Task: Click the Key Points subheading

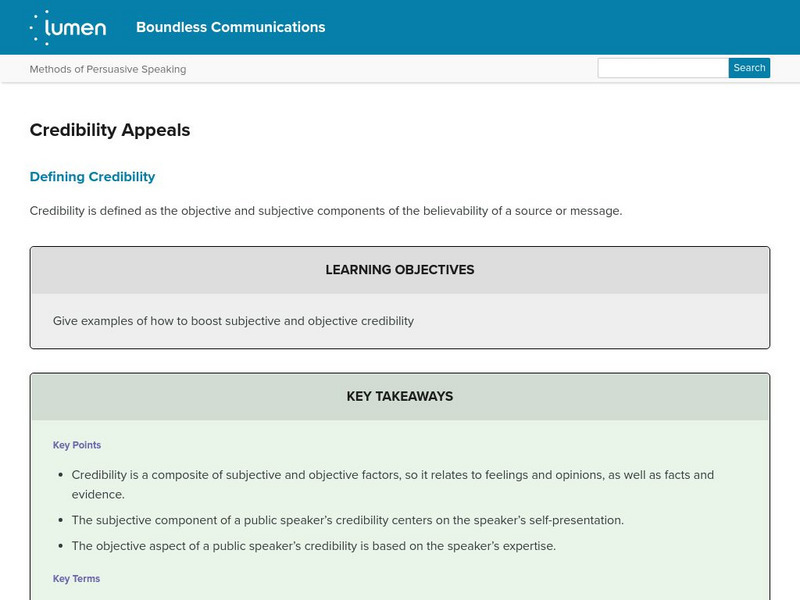Action: pos(77,445)
